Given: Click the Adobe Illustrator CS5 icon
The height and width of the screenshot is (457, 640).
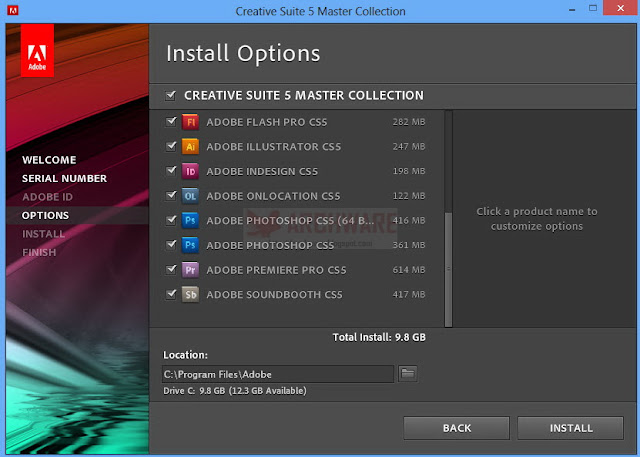Looking at the screenshot, I should click(x=190, y=146).
